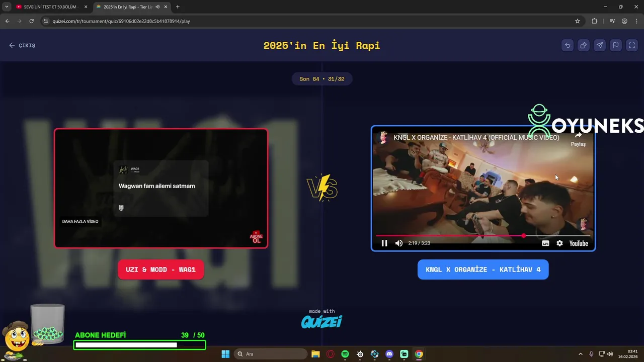Click the paper plane share icon

tap(600, 45)
